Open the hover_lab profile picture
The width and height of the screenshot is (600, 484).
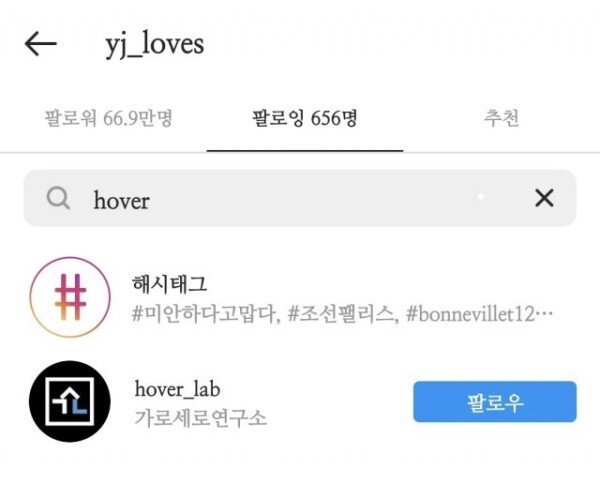[x=70, y=401]
